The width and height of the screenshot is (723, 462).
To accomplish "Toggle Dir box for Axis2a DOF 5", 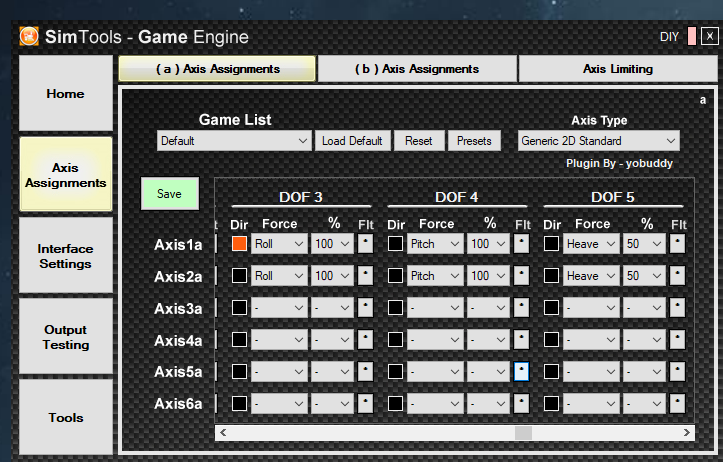I will pyautogui.click(x=551, y=276).
